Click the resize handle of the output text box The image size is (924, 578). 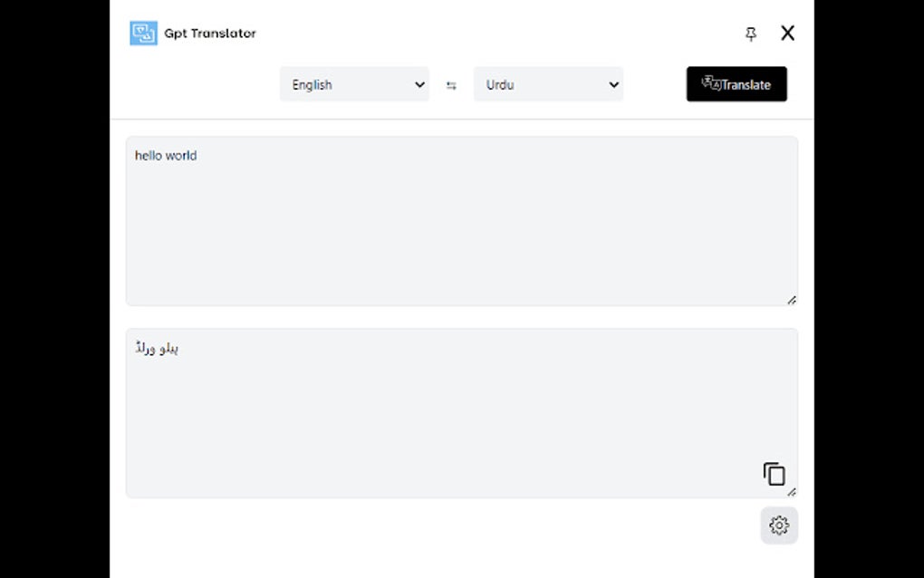(792, 491)
